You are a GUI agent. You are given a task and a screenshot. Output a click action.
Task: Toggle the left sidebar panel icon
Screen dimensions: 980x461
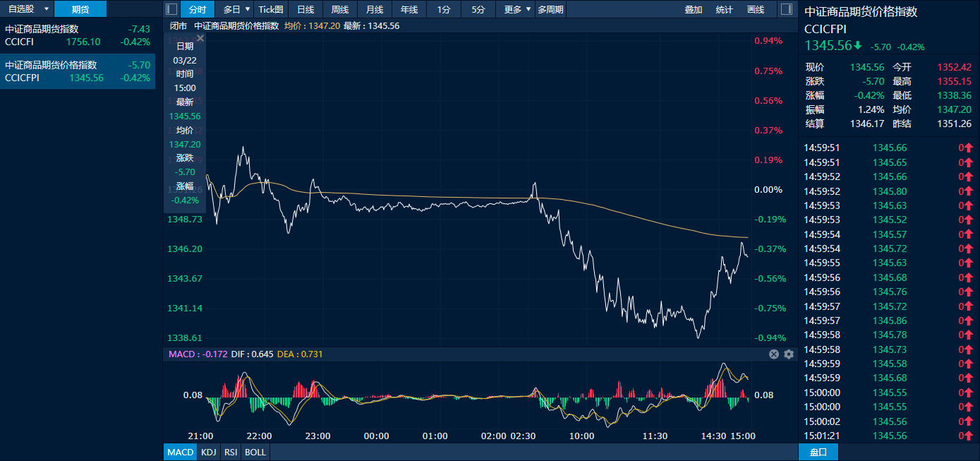[171, 9]
